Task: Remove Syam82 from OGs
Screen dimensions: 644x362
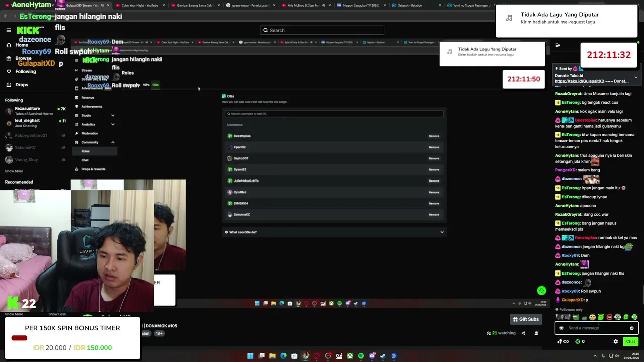Action: (434, 170)
